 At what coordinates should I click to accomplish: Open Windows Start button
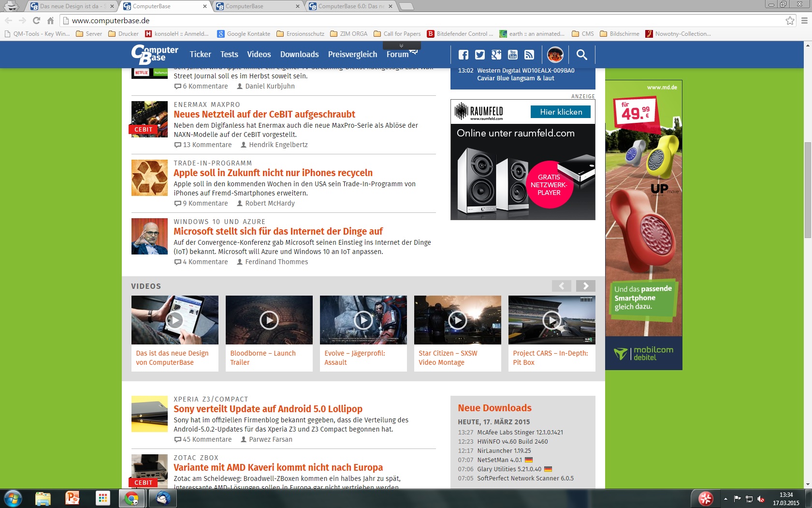[x=13, y=498]
